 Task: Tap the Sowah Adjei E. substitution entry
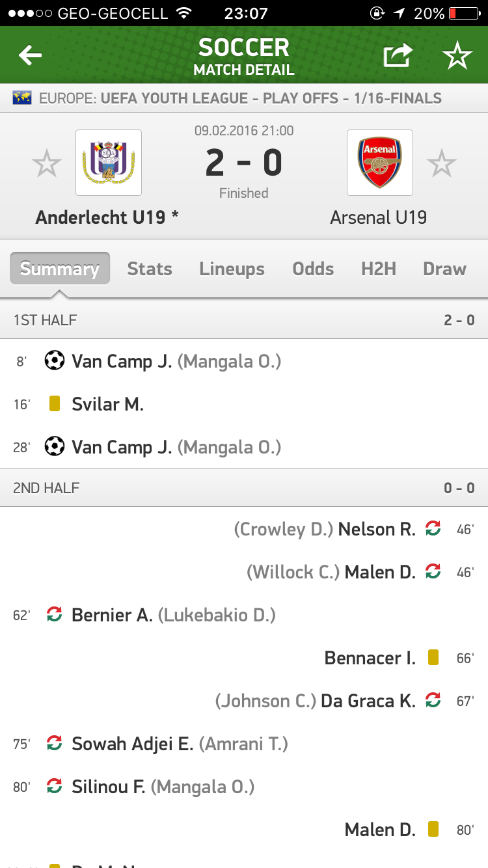point(133,744)
